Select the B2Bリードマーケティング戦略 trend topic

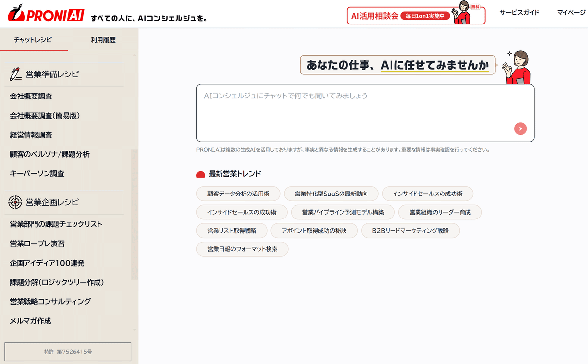410,230
